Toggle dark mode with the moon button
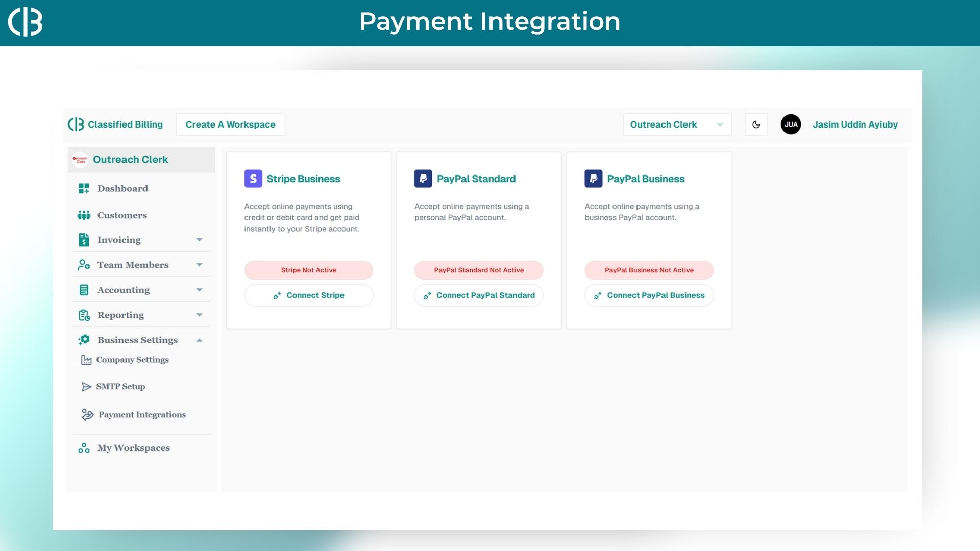The image size is (980, 551). pos(756,124)
